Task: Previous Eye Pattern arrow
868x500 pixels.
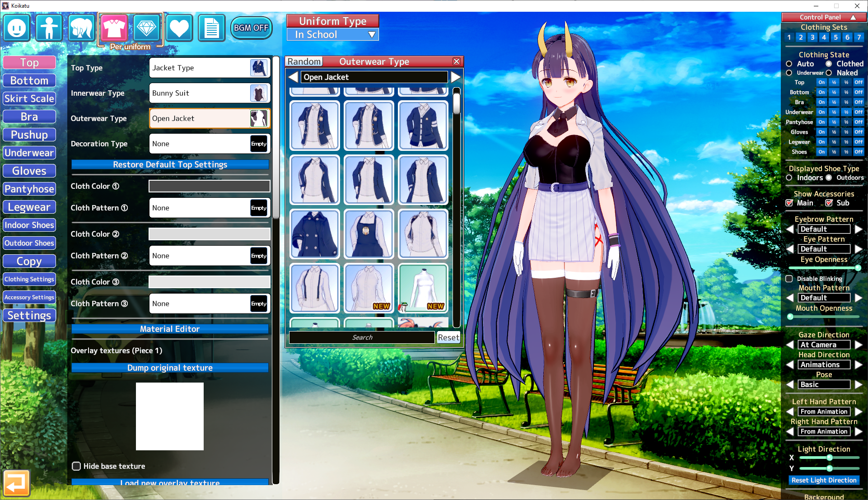Action: click(x=790, y=249)
